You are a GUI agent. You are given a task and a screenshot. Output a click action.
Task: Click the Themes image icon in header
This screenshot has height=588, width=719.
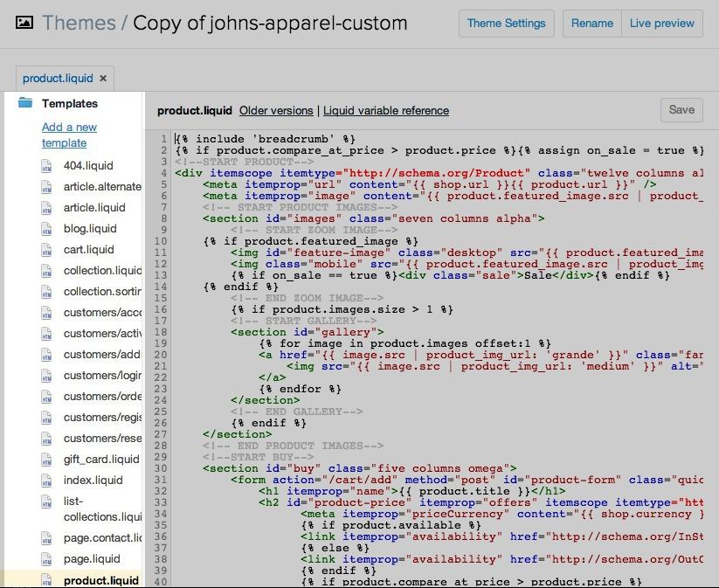pyautogui.click(x=24, y=23)
